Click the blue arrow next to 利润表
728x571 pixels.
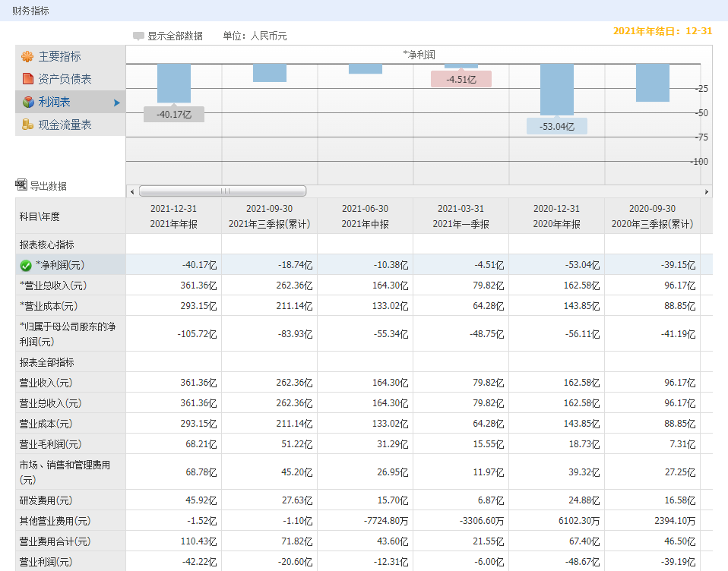(117, 103)
